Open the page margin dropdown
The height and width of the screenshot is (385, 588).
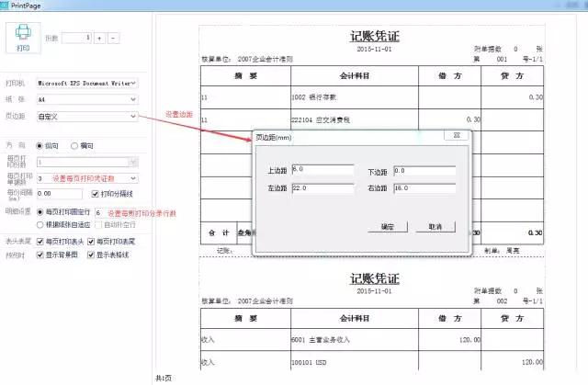click(134, 117)
